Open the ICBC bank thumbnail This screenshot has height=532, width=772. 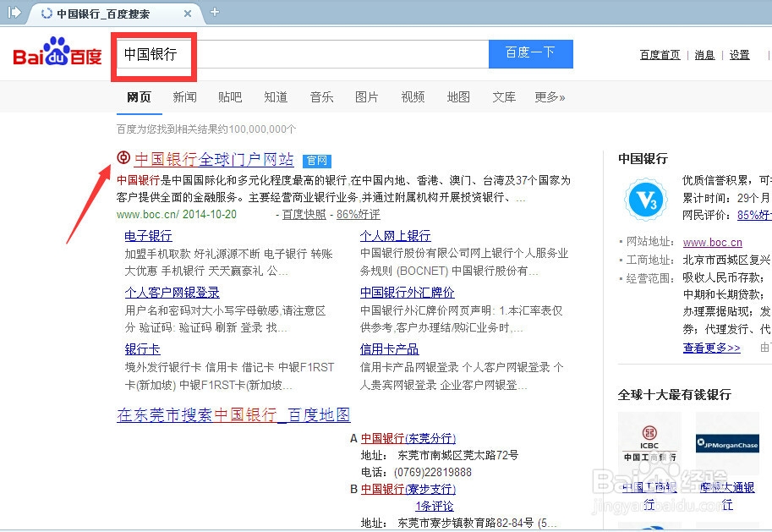coord(649,444)
